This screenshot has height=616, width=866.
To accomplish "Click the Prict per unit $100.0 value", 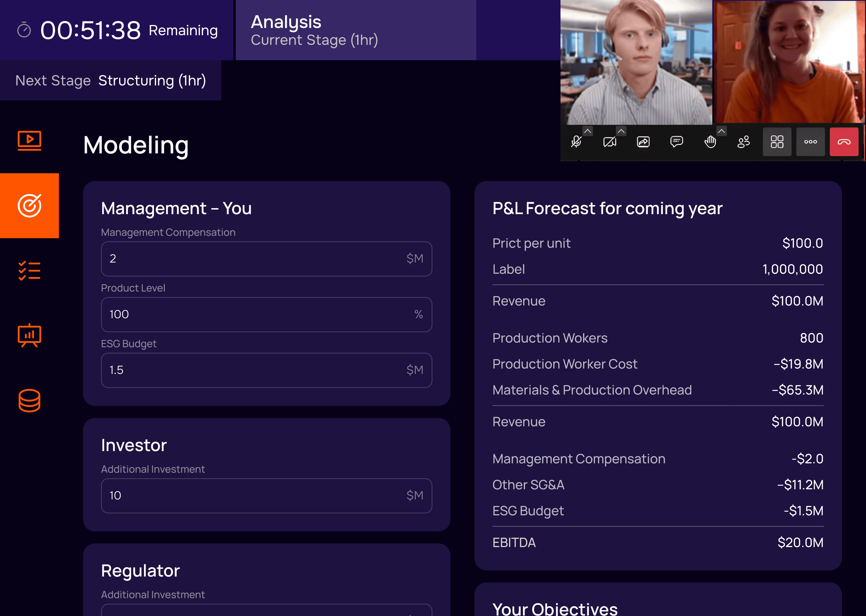I will pos(802,243).
